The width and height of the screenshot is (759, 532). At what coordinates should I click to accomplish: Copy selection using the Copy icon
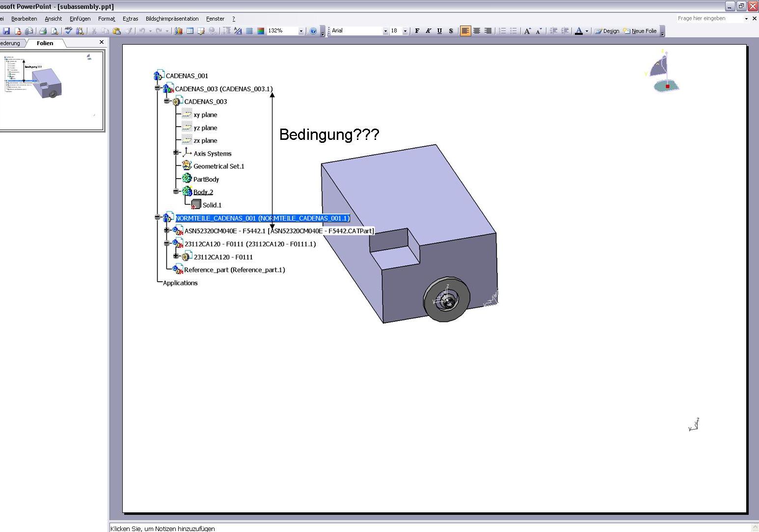coord(105,31)
